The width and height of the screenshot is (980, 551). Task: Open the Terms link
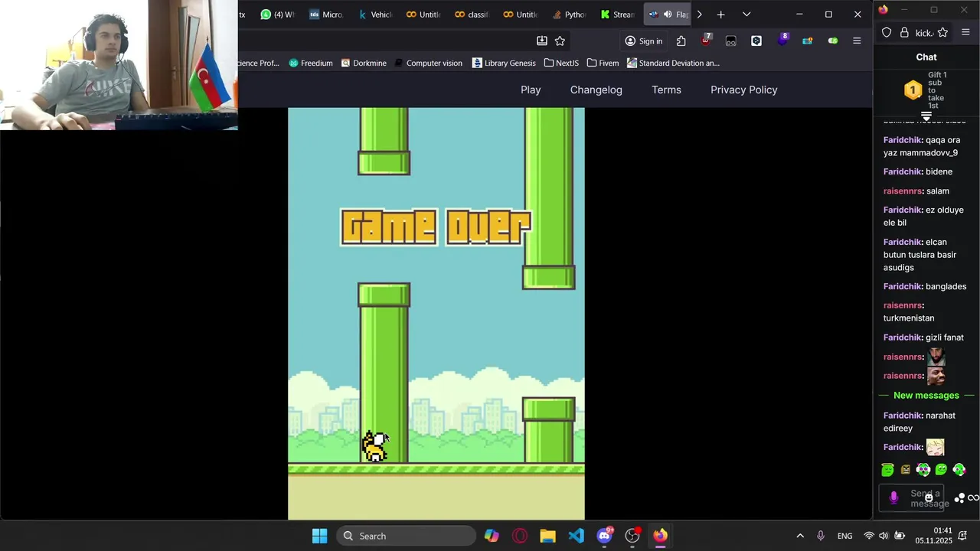[666, 90]
